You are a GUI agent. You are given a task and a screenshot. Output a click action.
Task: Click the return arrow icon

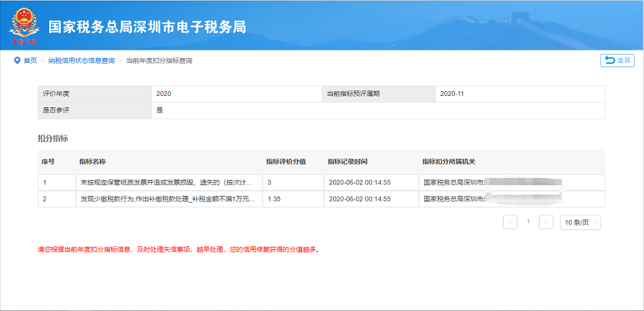click(x=610, y=61)
